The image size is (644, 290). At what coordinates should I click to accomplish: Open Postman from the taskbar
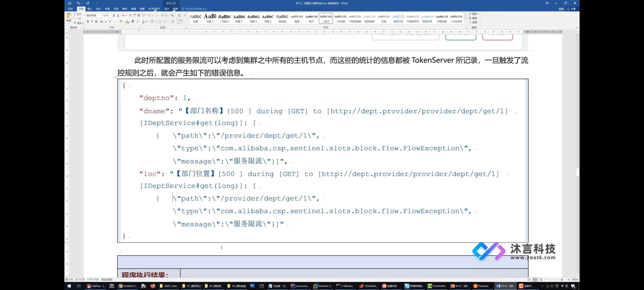tap(481, 286)
